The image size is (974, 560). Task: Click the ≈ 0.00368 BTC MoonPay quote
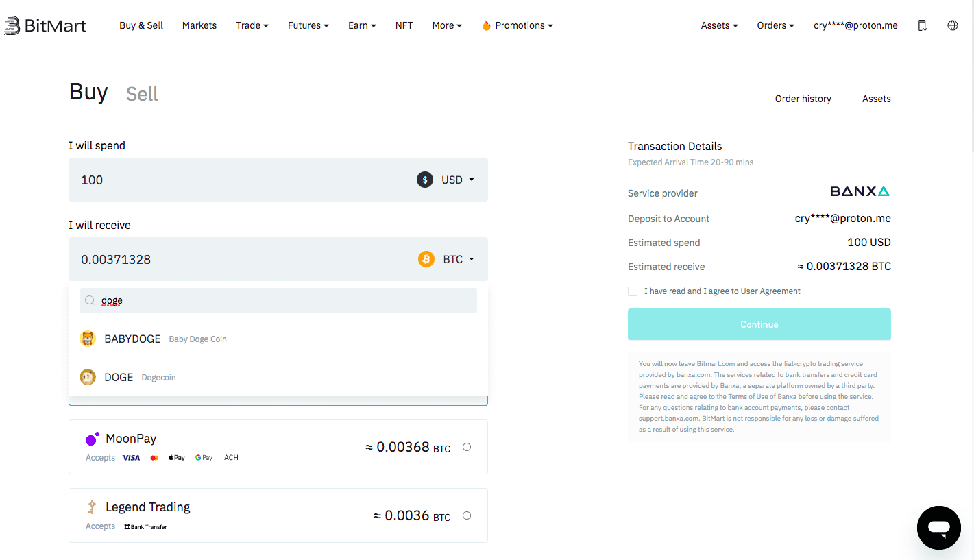408,447
